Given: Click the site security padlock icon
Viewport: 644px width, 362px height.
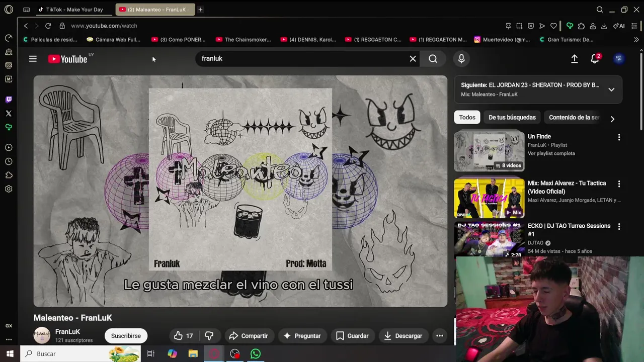Looking at the screenshot, I should (62, 26).
